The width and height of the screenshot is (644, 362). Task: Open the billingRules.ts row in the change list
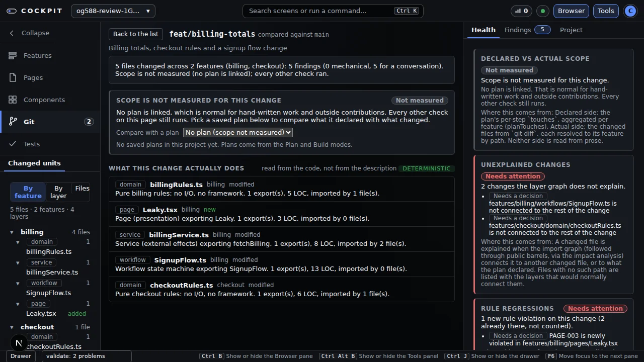[282, 189]
